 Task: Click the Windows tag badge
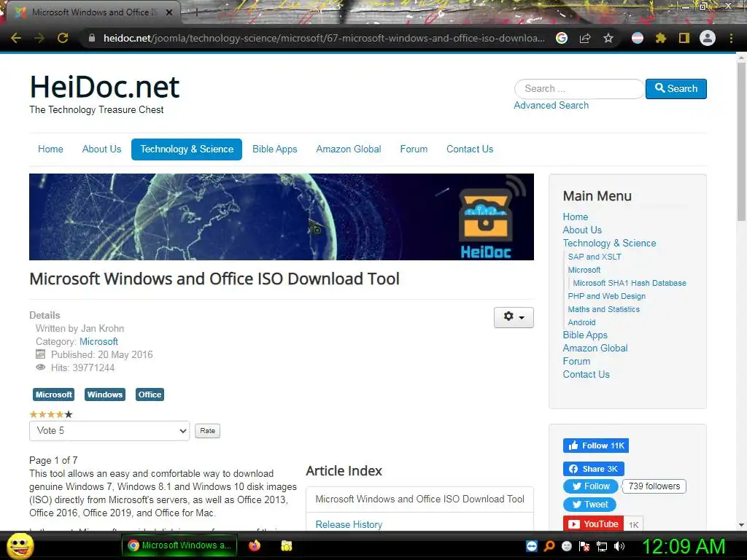[105, 394]
